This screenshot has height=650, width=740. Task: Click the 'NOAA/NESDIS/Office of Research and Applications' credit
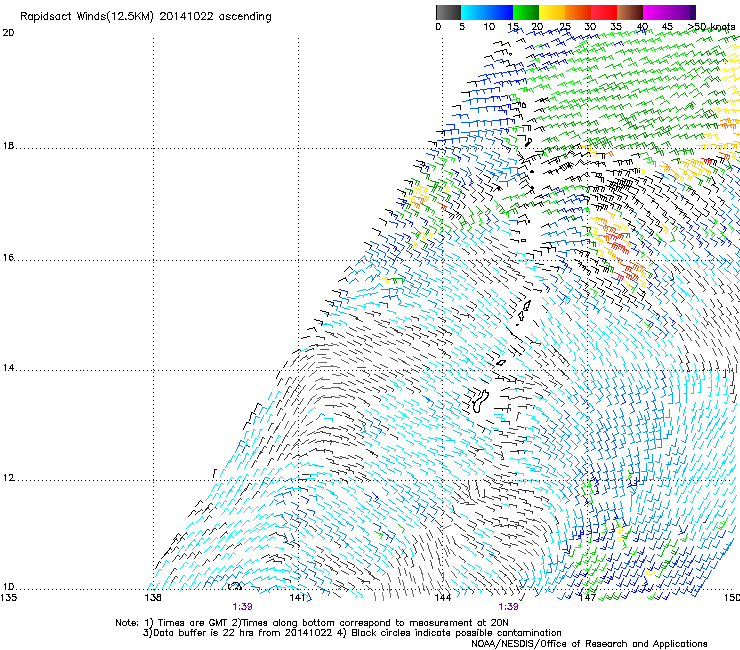pyautogui.click(x=589, y=644)
